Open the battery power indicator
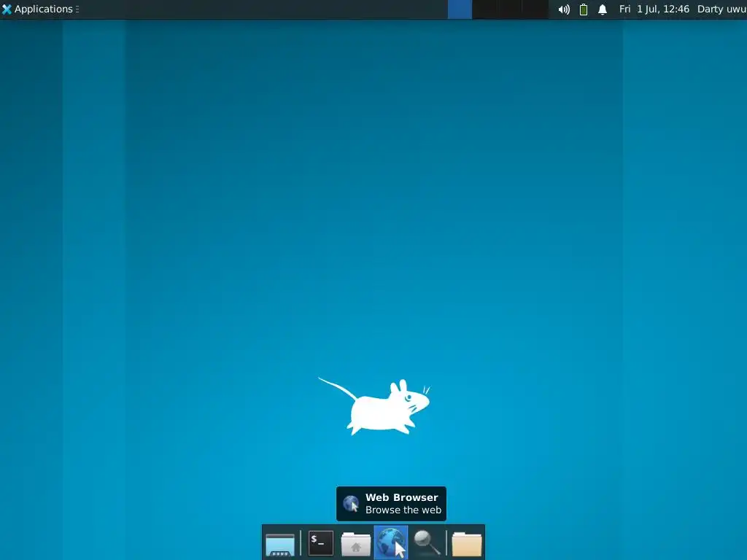Screen dimensions: 747x560 (584, 9)
